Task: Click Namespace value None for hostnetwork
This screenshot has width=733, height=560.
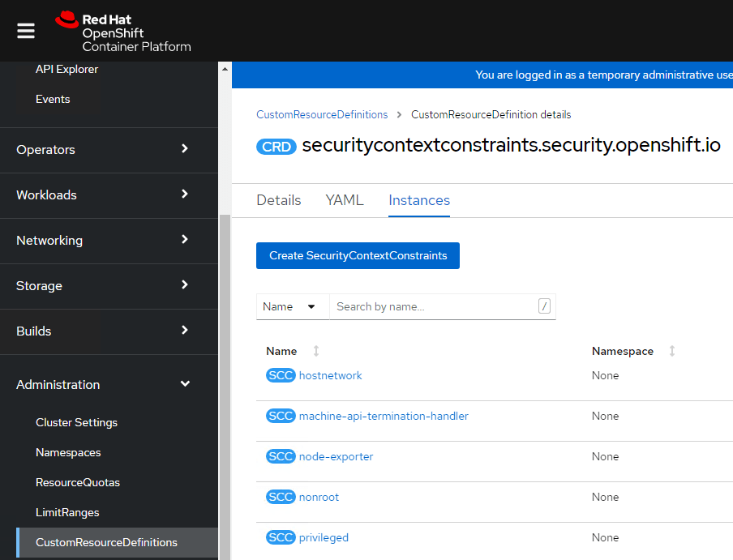Action: [x=606, y=375]
